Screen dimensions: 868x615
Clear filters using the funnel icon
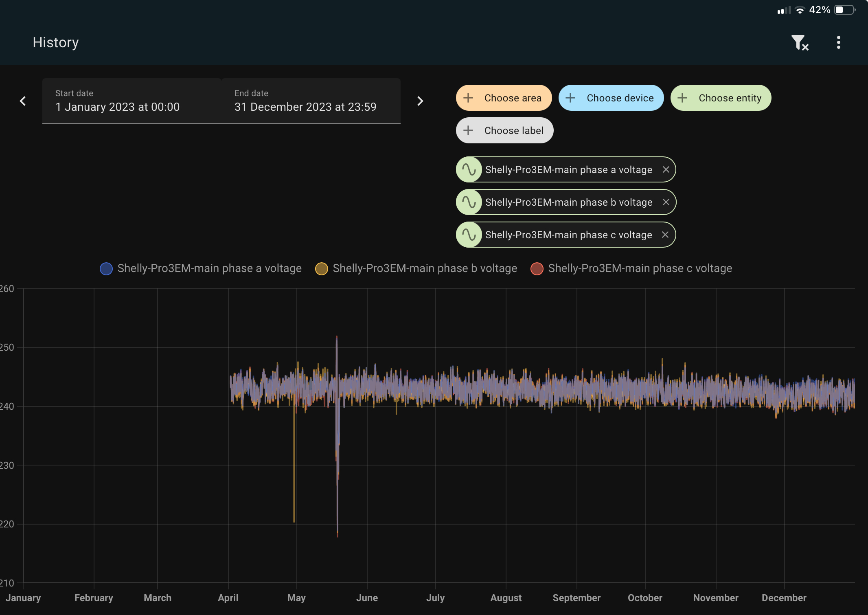800,42
